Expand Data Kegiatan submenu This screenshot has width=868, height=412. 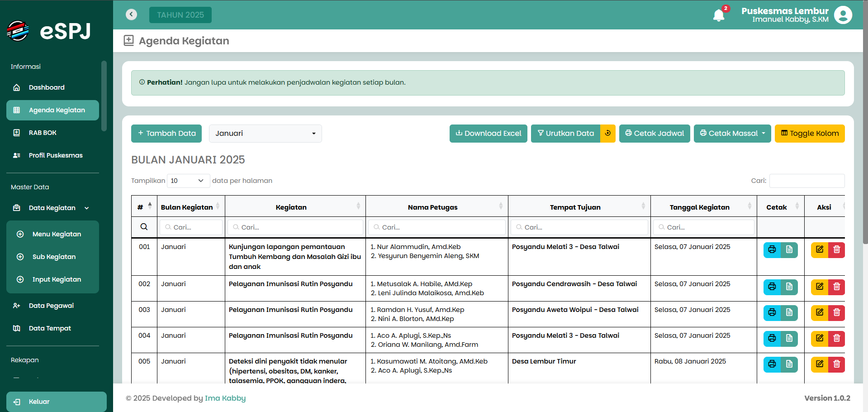coord(52,208)
